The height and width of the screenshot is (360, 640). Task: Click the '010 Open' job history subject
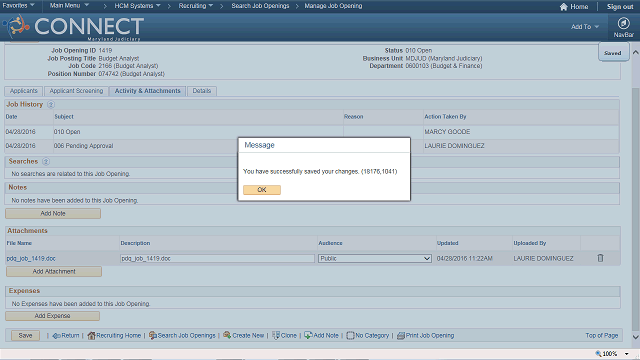(x=67, y=132)
